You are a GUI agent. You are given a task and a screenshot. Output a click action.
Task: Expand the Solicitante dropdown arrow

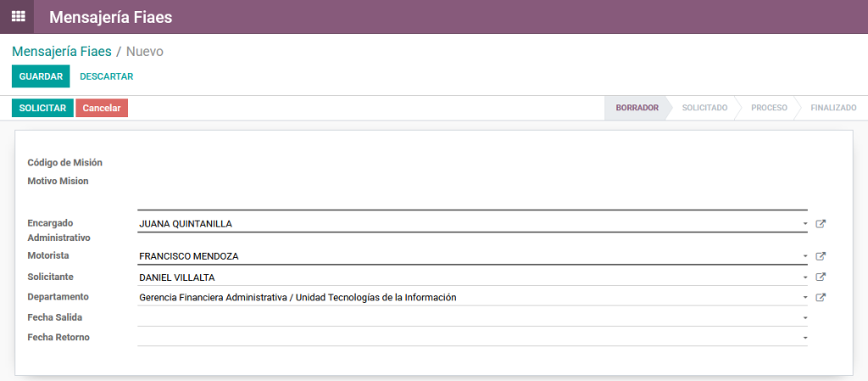tap(804, 277)
